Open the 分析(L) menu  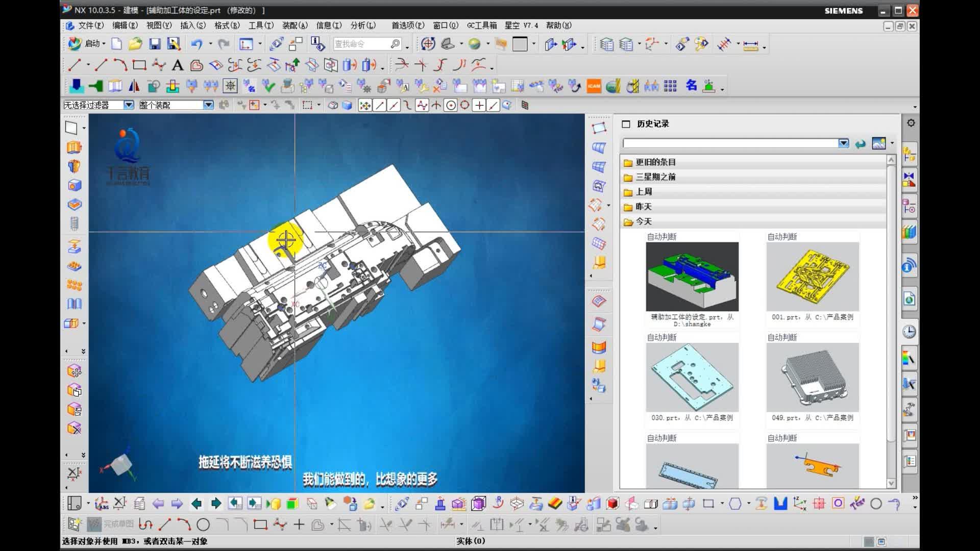pos(362,26)
